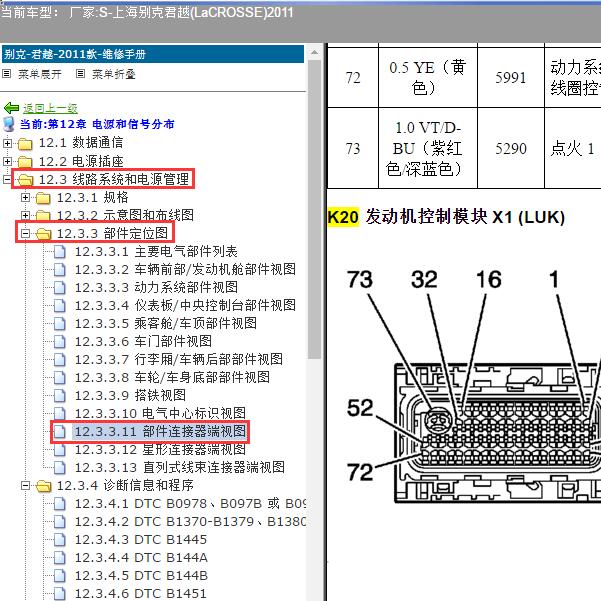Click the 12.1 数据通信 folder icon
This screenshot has height=601, width=601.
tap(25, 144)
